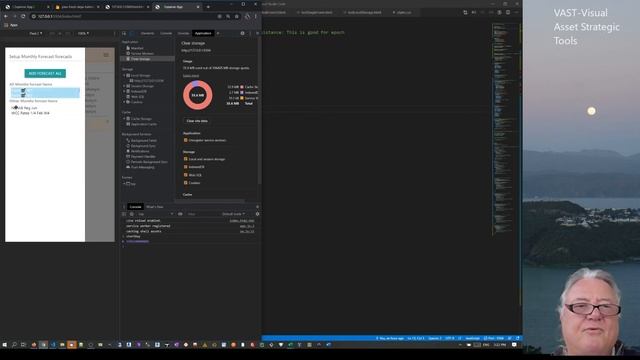Screen dimensions: 640x360
Task: Expand Cookies tree node
Action: click(124, 102)
